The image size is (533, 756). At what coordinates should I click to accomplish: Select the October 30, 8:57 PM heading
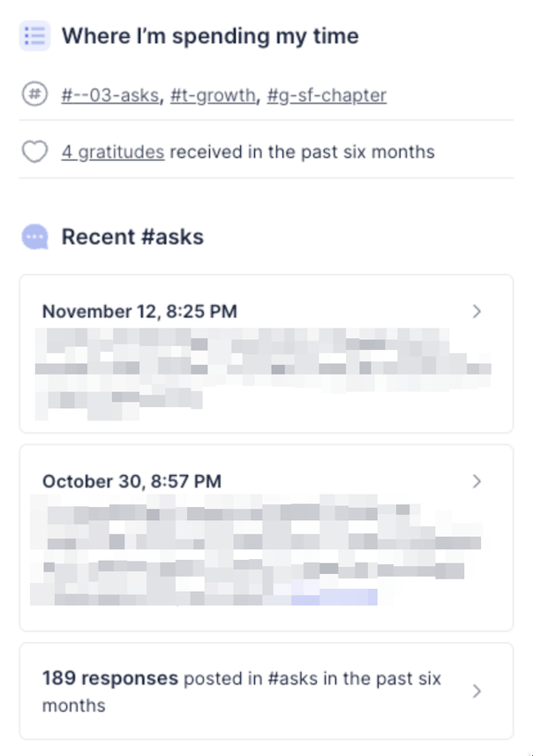(132, 481)
